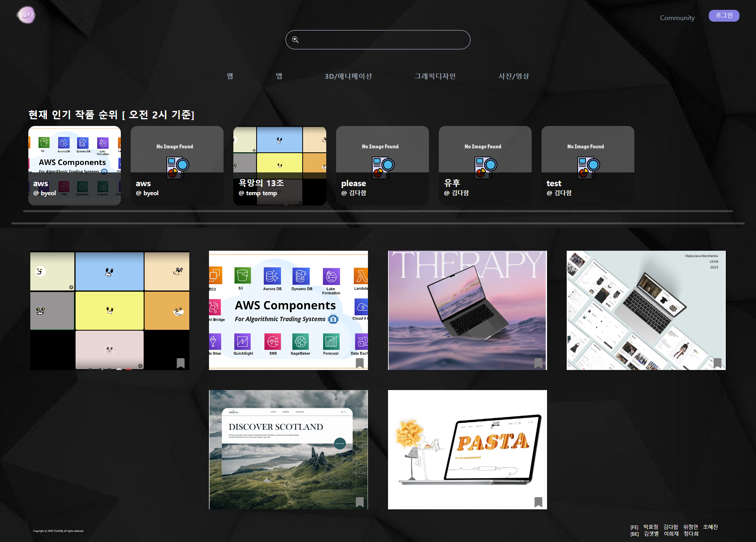Viewport: 756px width, 542px height.
Task: Click the search magnifier icon
Action: [x=295, y=40]
